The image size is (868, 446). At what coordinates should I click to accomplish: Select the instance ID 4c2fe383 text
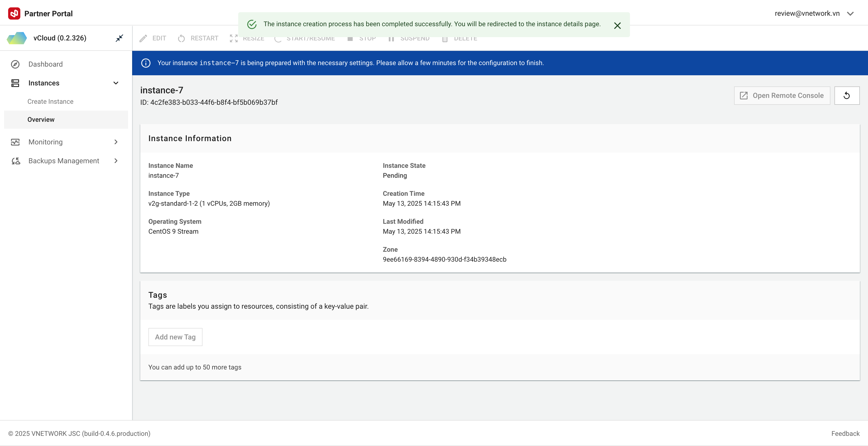click(209, 102)
